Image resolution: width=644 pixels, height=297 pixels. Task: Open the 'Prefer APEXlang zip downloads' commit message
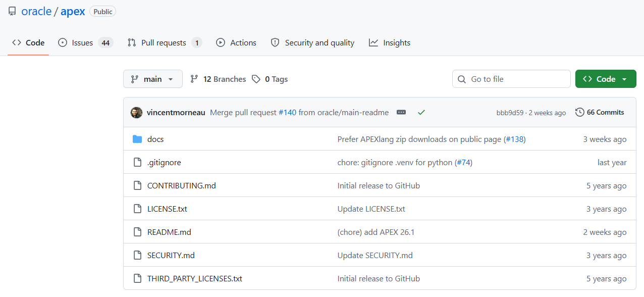pos(419,139)
